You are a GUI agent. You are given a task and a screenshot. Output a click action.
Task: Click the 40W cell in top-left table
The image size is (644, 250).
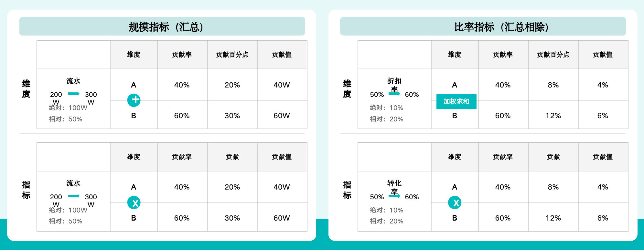282,85
